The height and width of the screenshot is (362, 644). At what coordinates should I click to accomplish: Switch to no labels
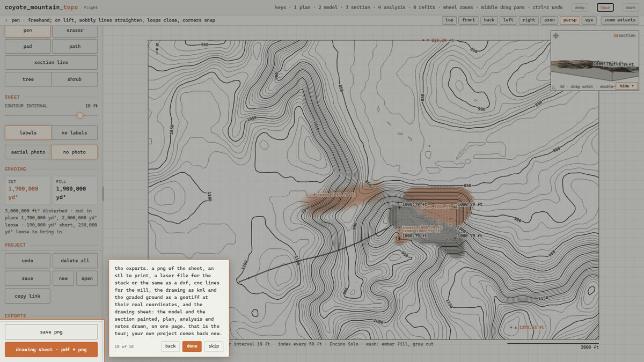75,132
